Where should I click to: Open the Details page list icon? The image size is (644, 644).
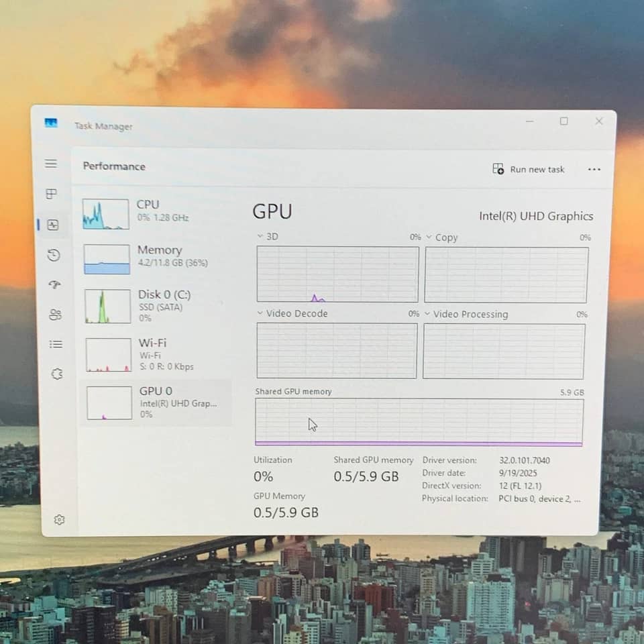[56, 344]
